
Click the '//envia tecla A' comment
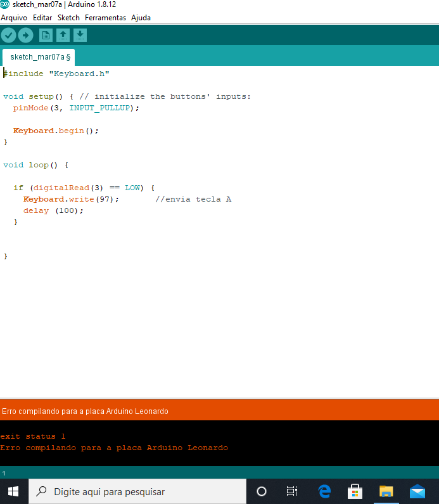pyautogui.click(x=193, y=199)
